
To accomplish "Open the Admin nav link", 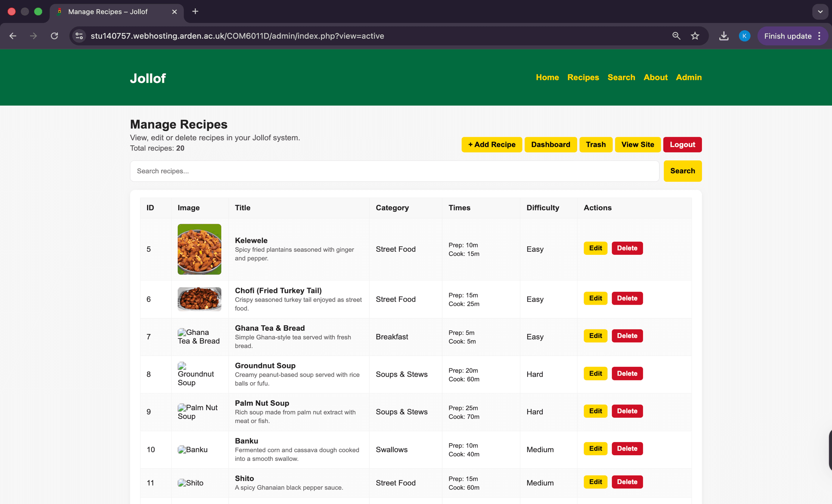I will (689, 77).
